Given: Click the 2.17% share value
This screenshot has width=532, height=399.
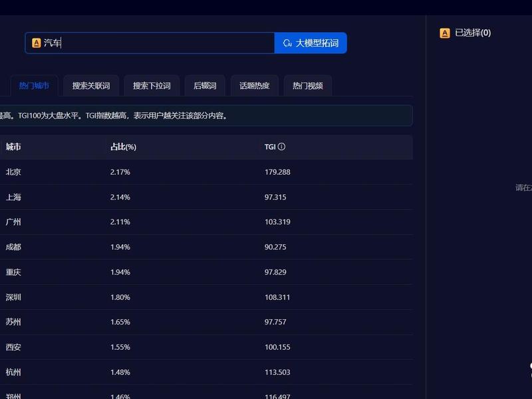Looking at the screenshot, I should (x=120, y=172).
